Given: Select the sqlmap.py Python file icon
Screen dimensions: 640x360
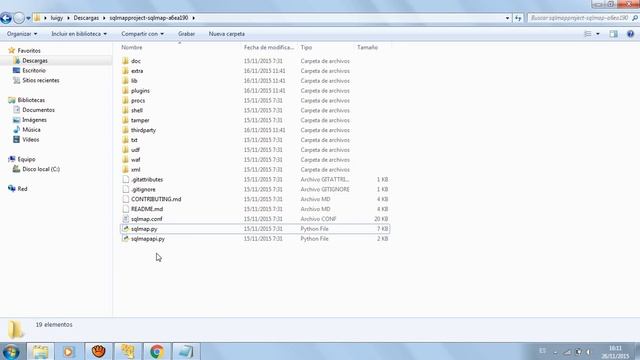Looking at the screenshot, I should pyautogui.click(x=126, y=229).
